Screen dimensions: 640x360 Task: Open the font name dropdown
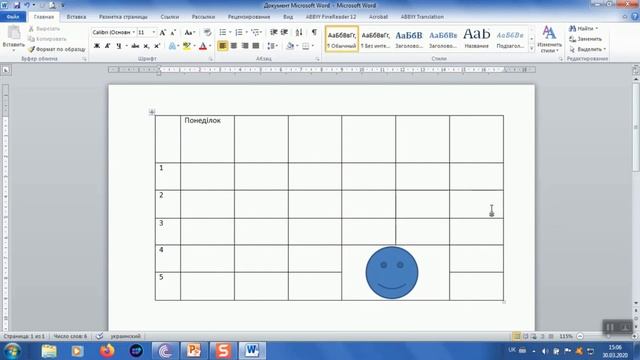133,32
